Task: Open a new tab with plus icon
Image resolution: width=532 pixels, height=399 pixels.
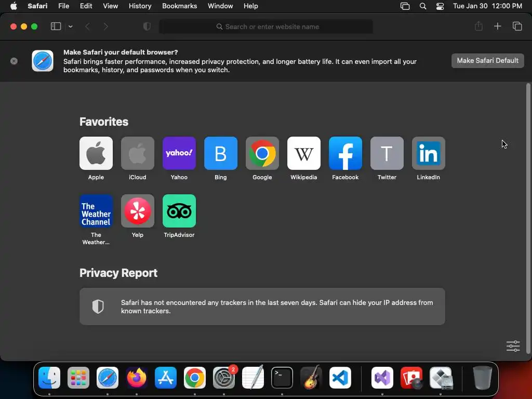Action: pos(497,26)
